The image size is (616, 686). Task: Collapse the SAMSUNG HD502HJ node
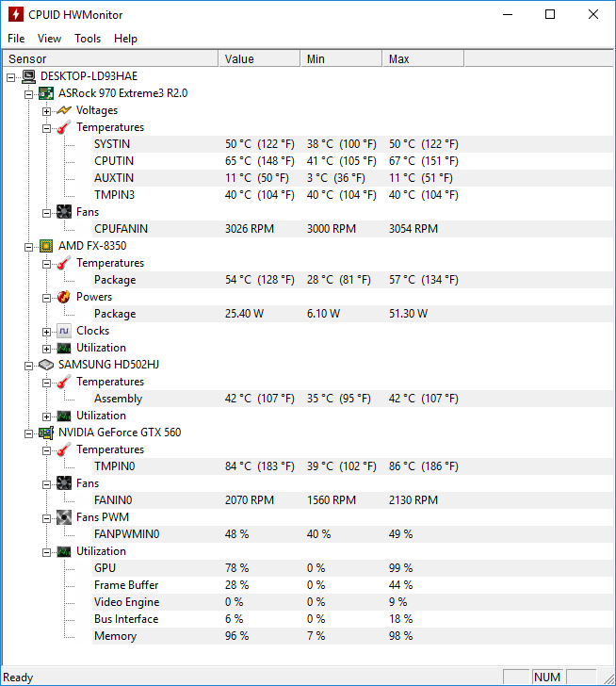28,367
